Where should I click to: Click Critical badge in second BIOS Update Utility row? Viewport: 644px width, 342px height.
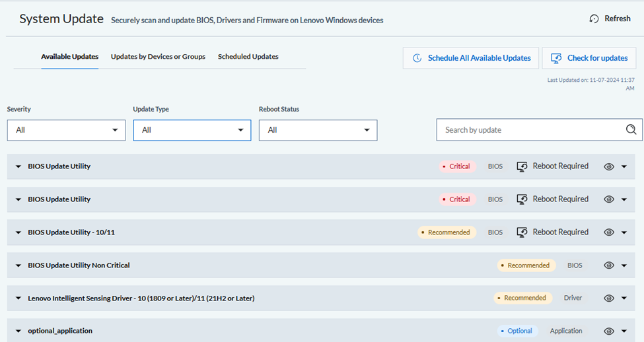click(x=457, y=199)
